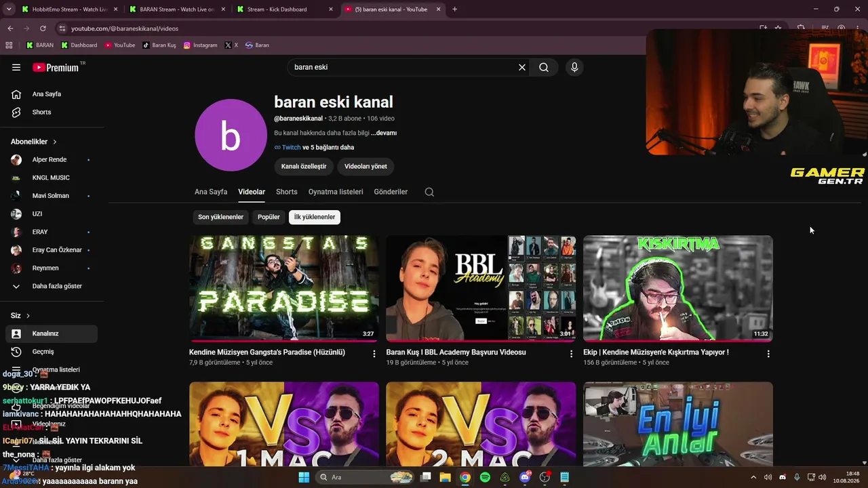Expand the Siz section arrow

click(28, 316)
